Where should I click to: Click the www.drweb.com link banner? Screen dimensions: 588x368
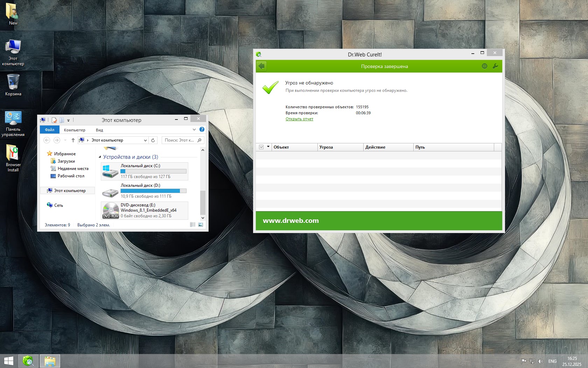[x=290, y=221]
